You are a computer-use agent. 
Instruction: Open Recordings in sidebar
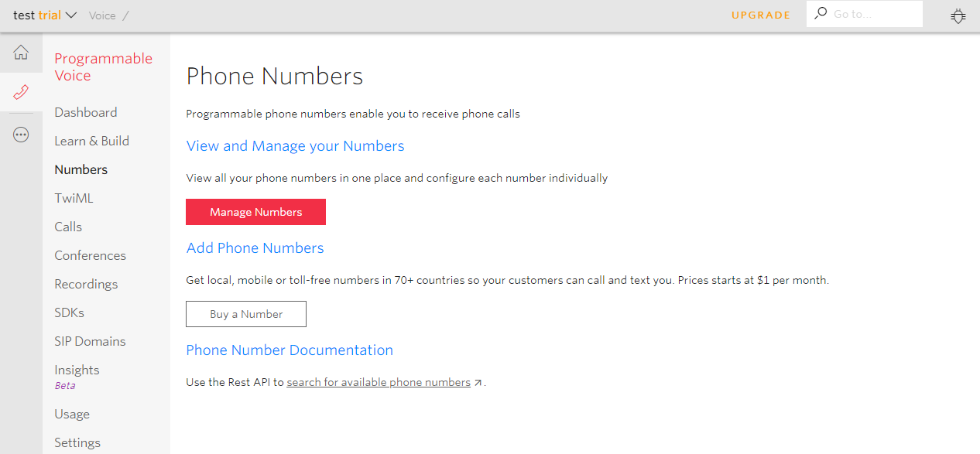click(x=86, y=284)
